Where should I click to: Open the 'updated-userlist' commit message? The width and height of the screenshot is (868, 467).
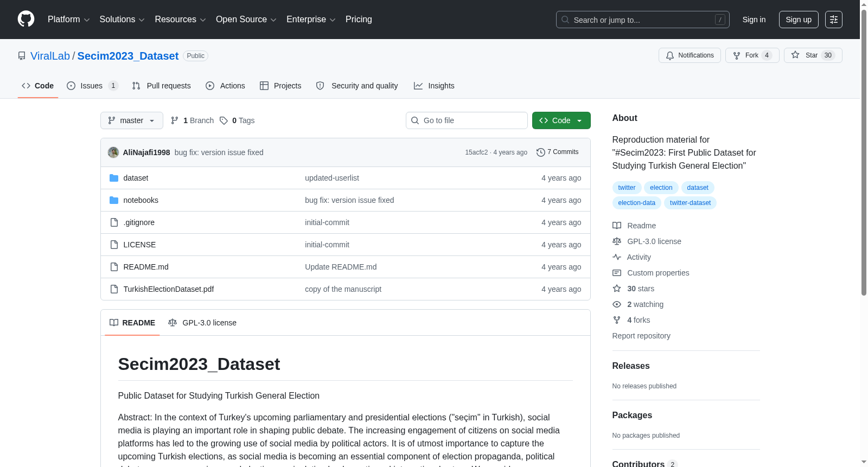332,178
